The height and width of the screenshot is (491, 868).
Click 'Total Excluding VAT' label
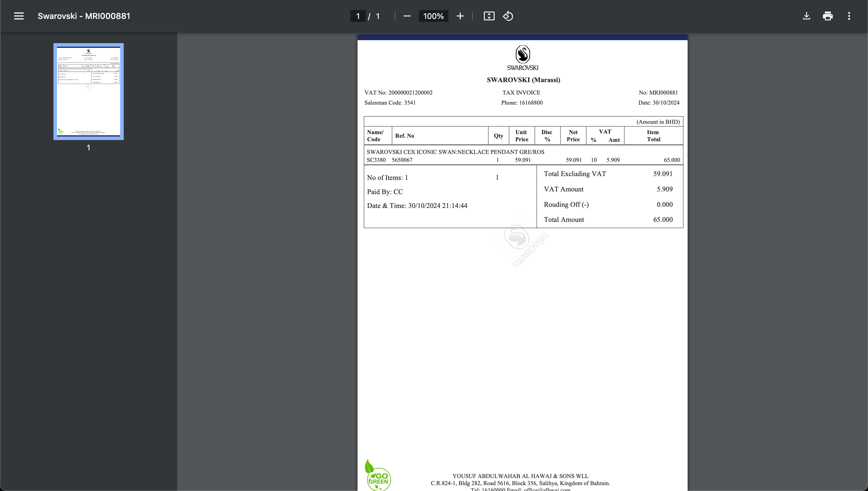click(x=575, y=174)
